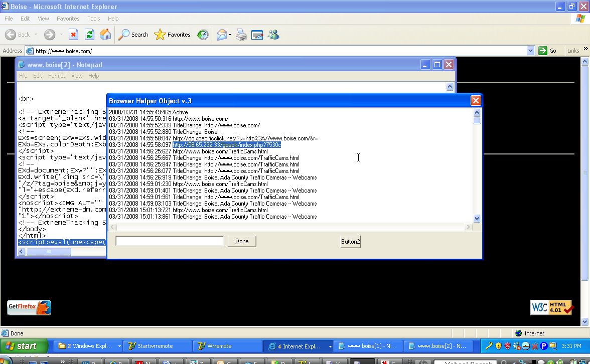The width and height of the screenshot is (590, 364).
Task: Click the Internet zone status indicator
Action: point(530,333)
